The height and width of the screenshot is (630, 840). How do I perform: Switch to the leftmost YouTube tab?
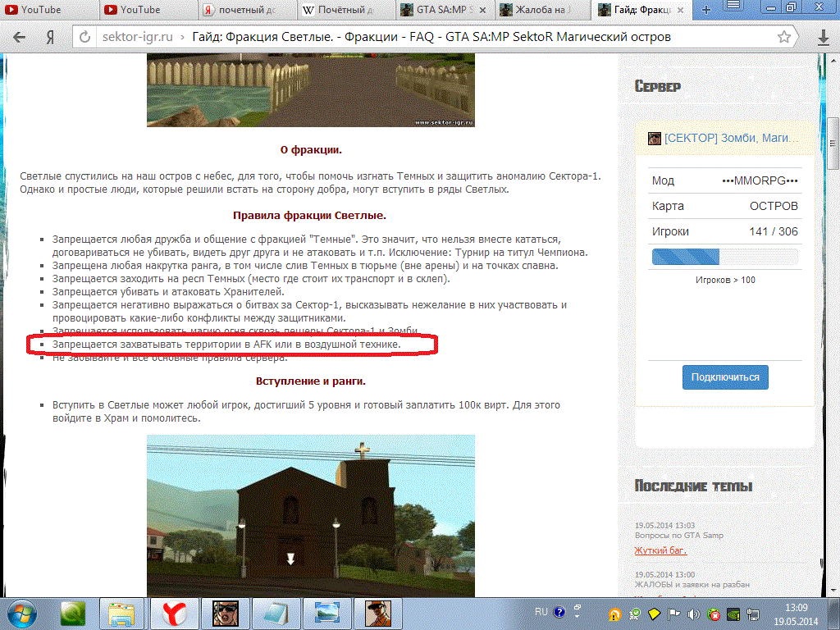(x=48, y=10)
